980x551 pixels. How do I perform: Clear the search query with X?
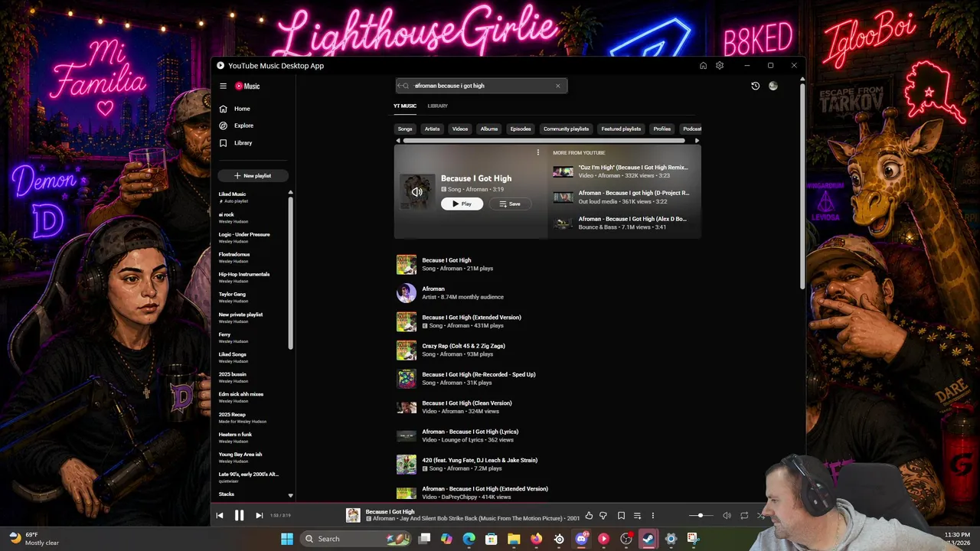tap(557, 86)
